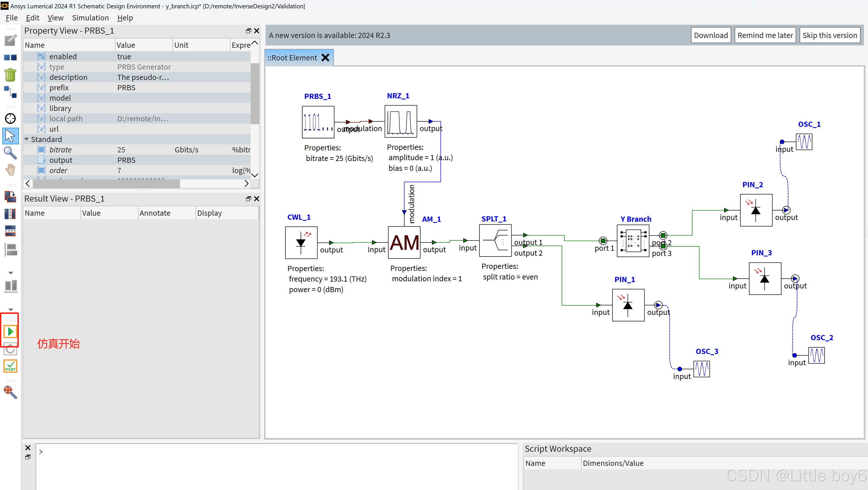Toggle the bitrate property checkbox icon
The width and height of the screenshot is (868, 490).
41,150
